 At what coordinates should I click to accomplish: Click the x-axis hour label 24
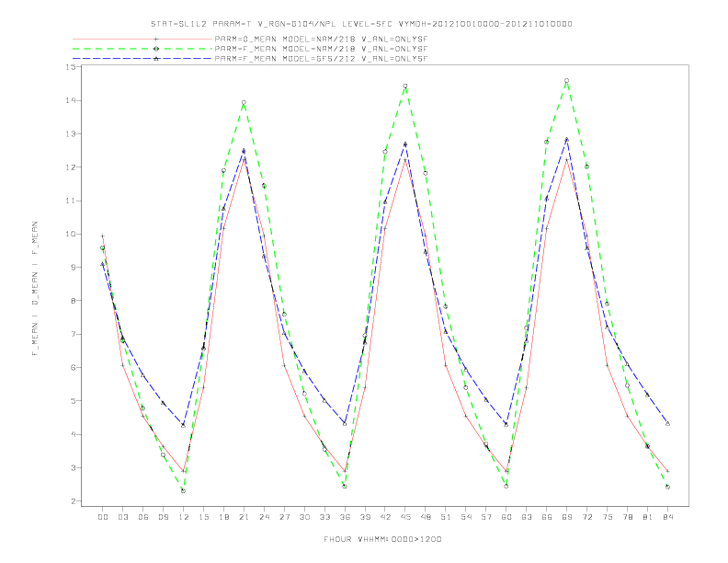click(264, 517)
